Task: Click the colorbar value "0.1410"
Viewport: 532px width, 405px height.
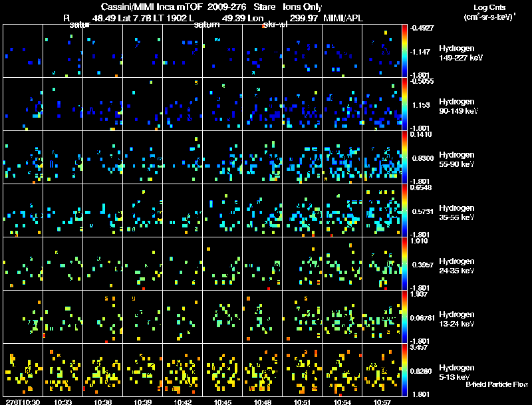Action: 421,134
